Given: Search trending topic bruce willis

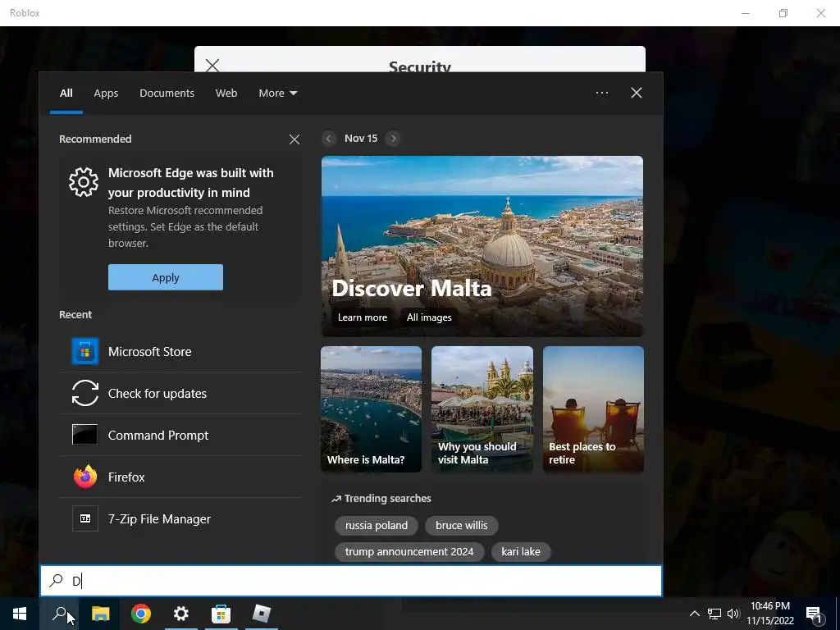Looking at the screenshot, I should coord(462,526).
